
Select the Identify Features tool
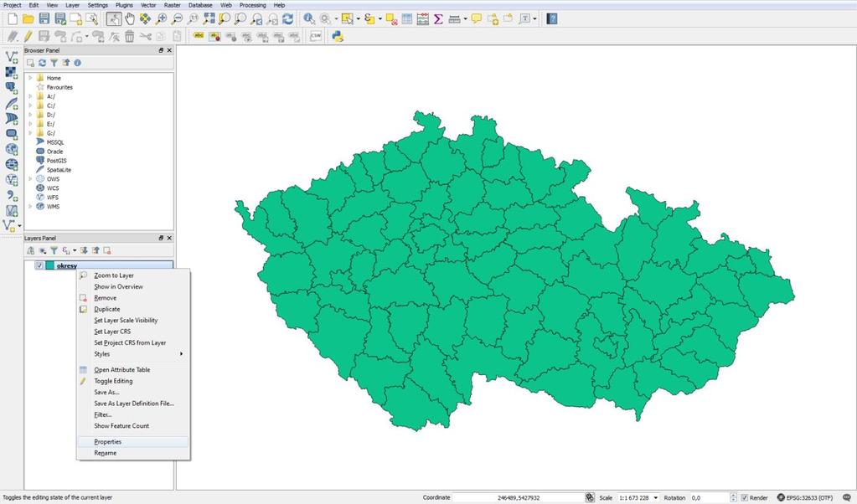pyautogui.click(x=309, y=19)
